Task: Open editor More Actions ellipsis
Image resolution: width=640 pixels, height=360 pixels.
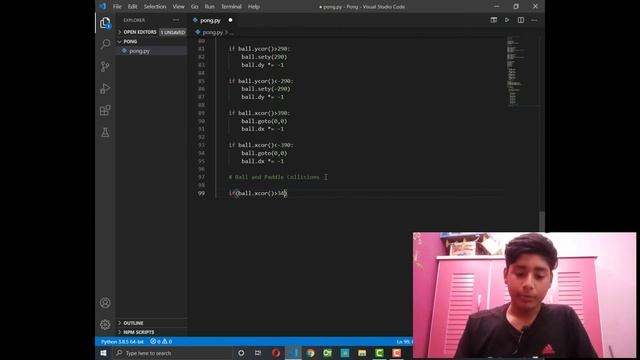Action: (x=534, y=20)
